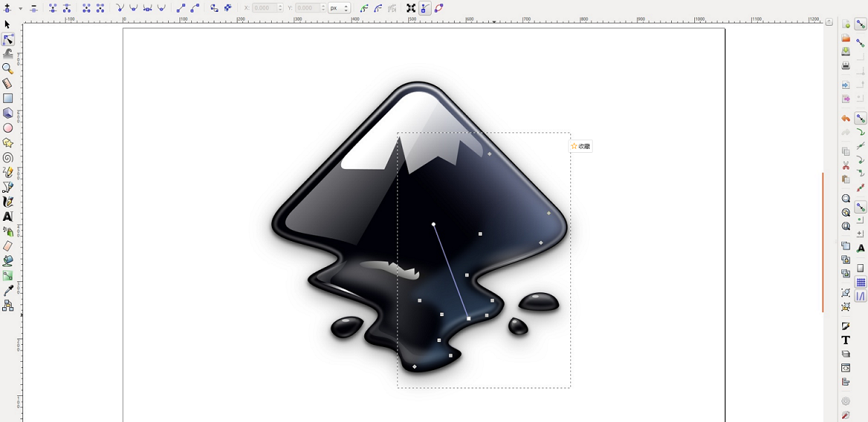Select the Ellipse circle tool

pos(8,128)
